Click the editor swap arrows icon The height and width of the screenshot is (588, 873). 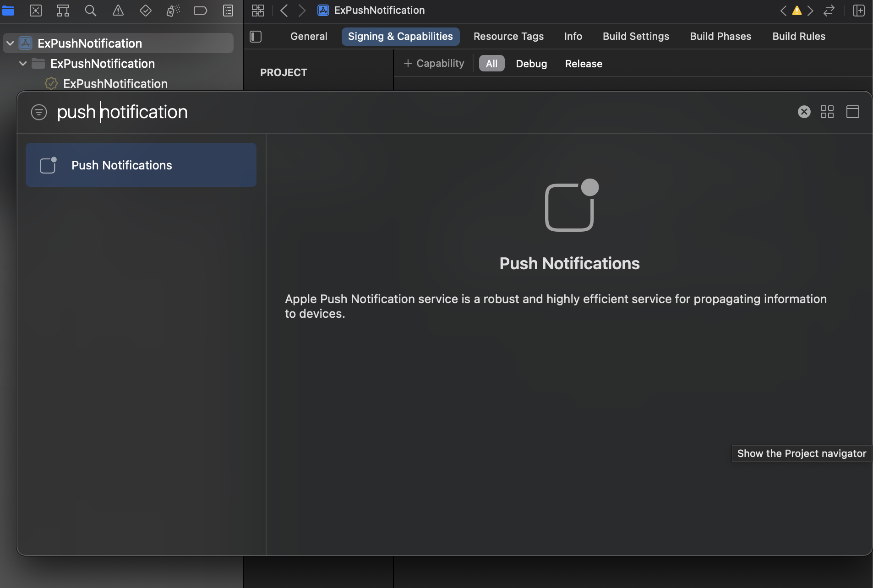(x=829, y=11)
